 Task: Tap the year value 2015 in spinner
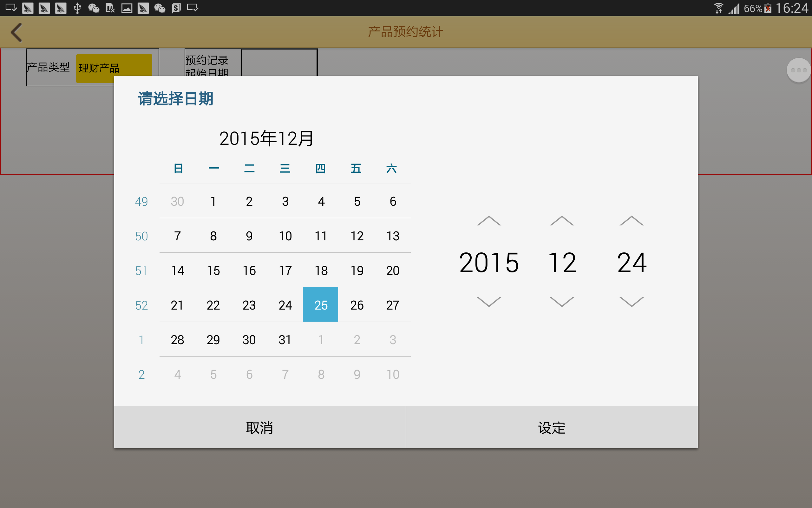[x=489, y=262]
